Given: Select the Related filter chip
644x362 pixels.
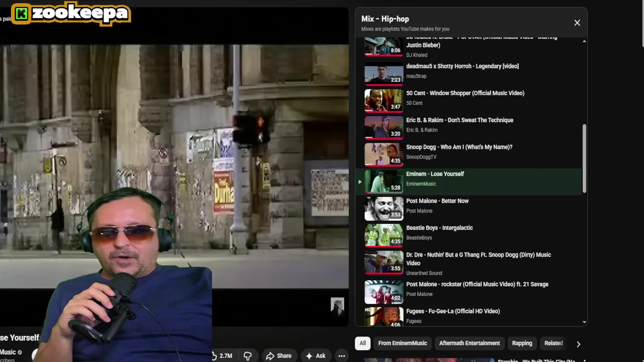Looking at the screenshot, I should coord(553,343).
